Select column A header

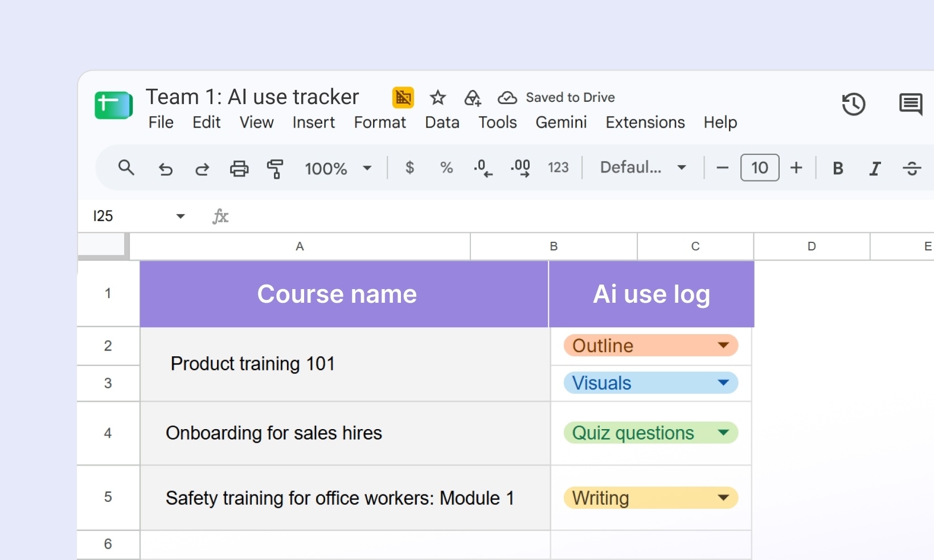300,246
